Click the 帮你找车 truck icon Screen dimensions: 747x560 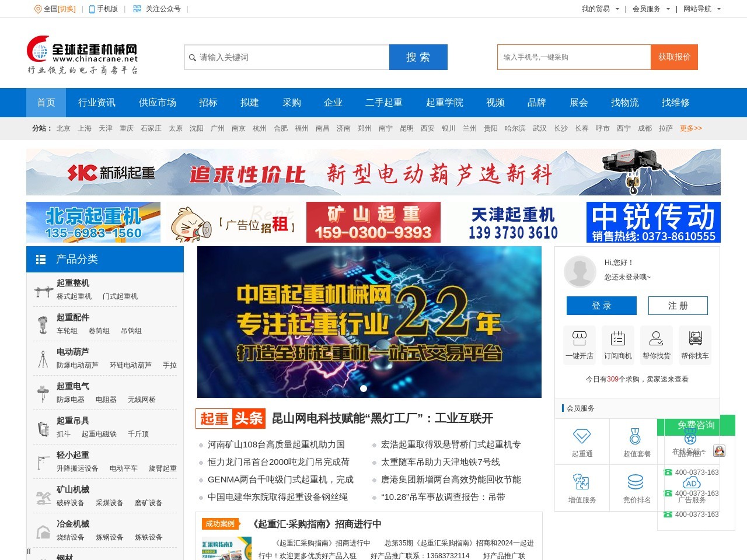(695, 338)
